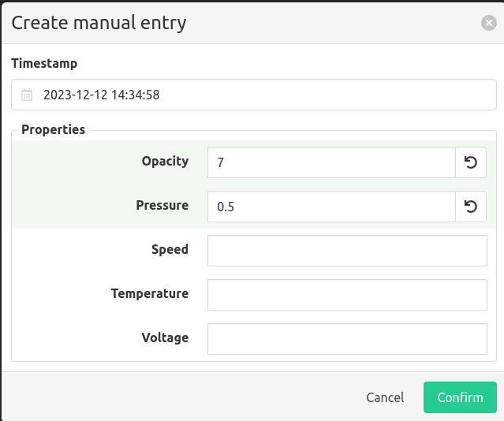
Task: Select the Pressure label
Action: pos(162,205)
